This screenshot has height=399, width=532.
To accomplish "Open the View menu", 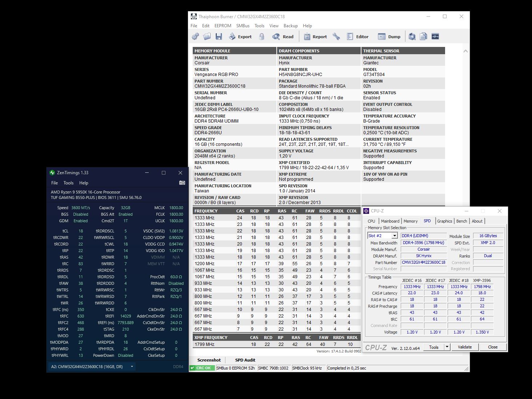I will pyautogui.click(x=274, y=26).
